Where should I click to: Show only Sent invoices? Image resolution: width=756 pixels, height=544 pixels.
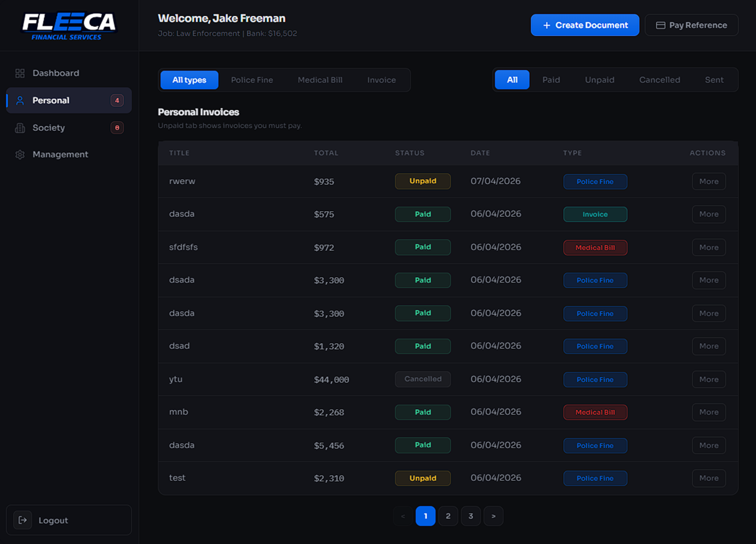coord(714,80)
